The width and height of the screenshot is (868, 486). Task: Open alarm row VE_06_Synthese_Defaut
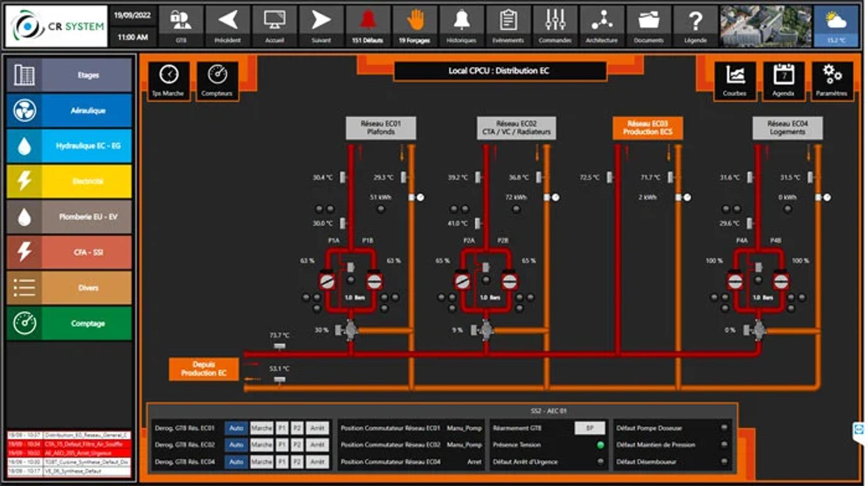(69, 471)
